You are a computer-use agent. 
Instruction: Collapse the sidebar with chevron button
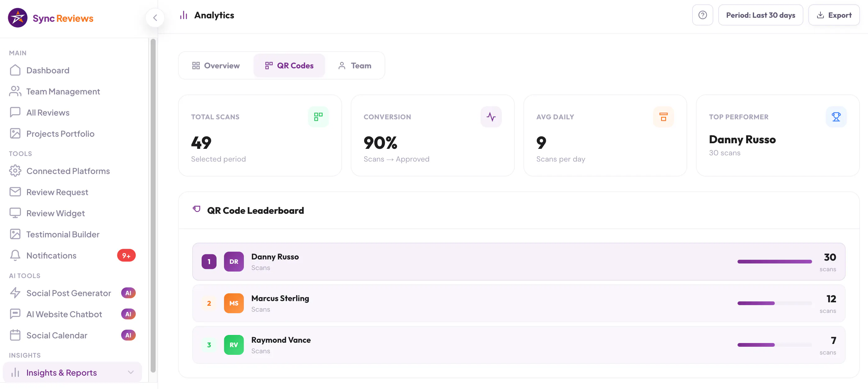(155, 17)
